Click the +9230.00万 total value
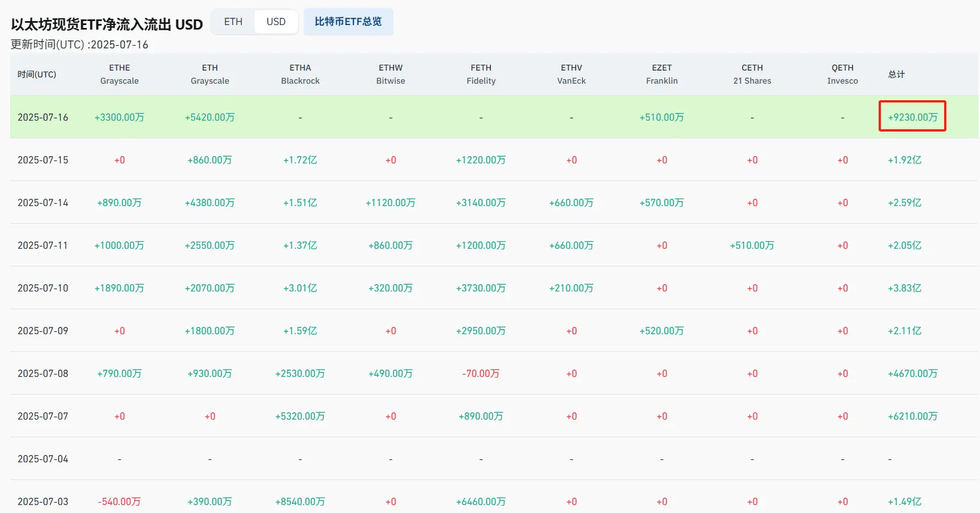Screen dimensions: 980x513 (913, 117)
